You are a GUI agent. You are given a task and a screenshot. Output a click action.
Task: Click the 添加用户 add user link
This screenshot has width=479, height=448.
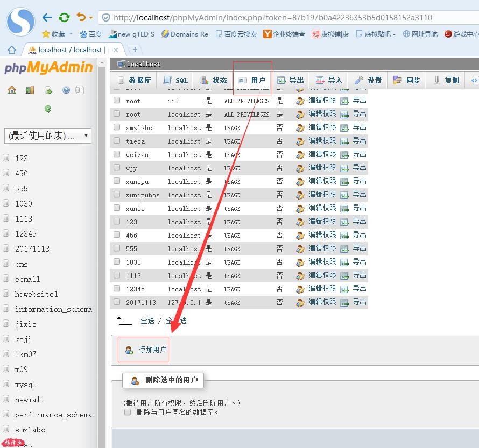point(152,350)
